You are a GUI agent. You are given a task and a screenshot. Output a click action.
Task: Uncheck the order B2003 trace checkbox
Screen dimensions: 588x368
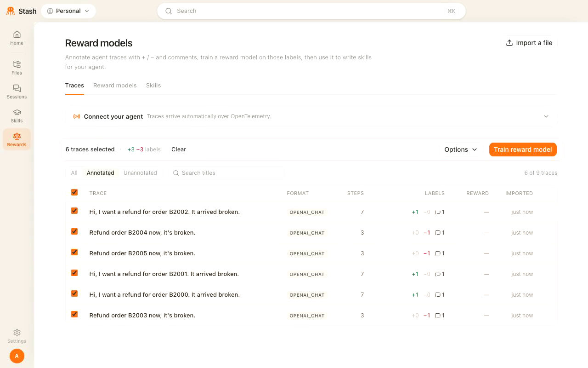click(x=74, y=314)
